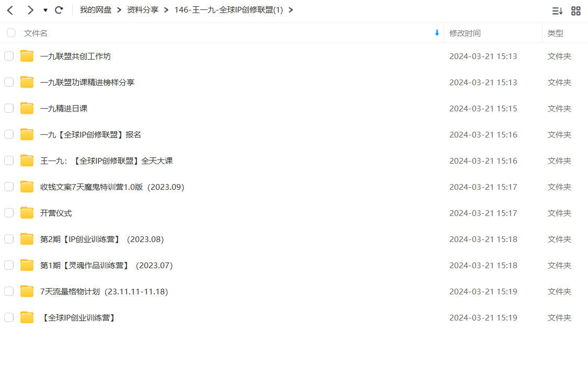588x366 pixels.
Task: Select the 开营仪式 name
Action: point(56,213)
